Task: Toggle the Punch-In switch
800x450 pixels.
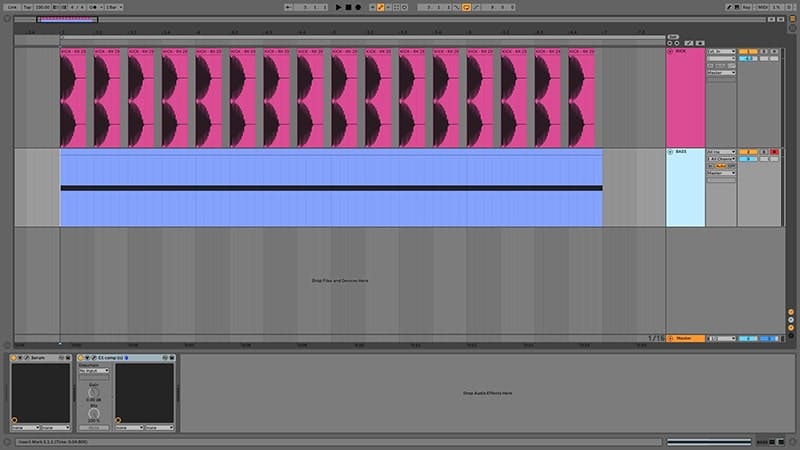Action: [457, 7]
